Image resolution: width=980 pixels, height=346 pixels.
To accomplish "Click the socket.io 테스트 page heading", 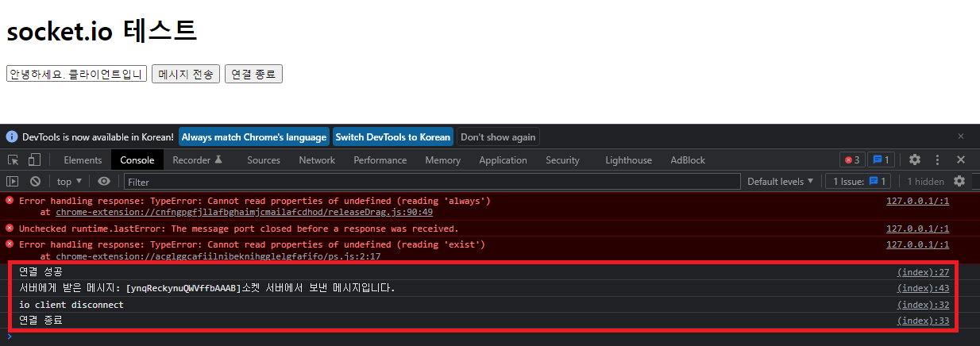I will coord(102,30).
